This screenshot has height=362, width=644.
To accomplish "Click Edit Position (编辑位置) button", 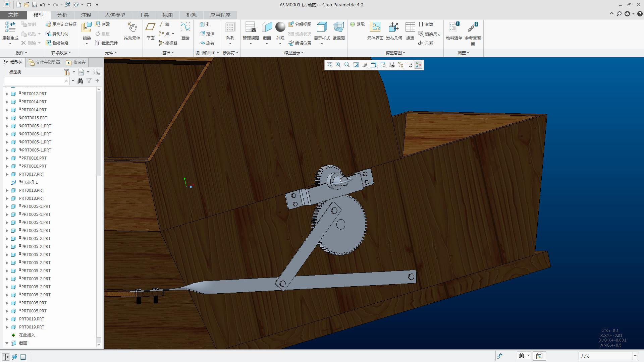I will [x=300, y=43].
